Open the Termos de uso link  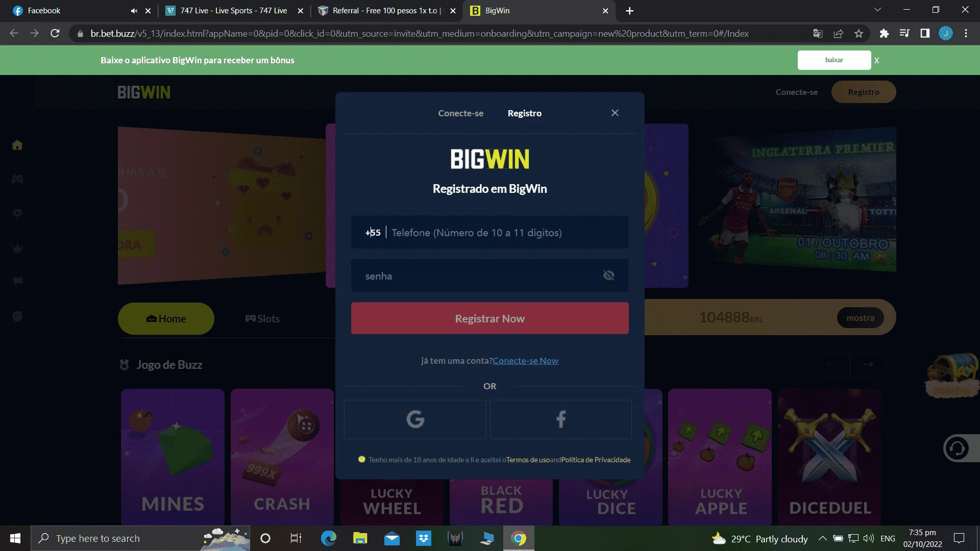pos(528,460)
